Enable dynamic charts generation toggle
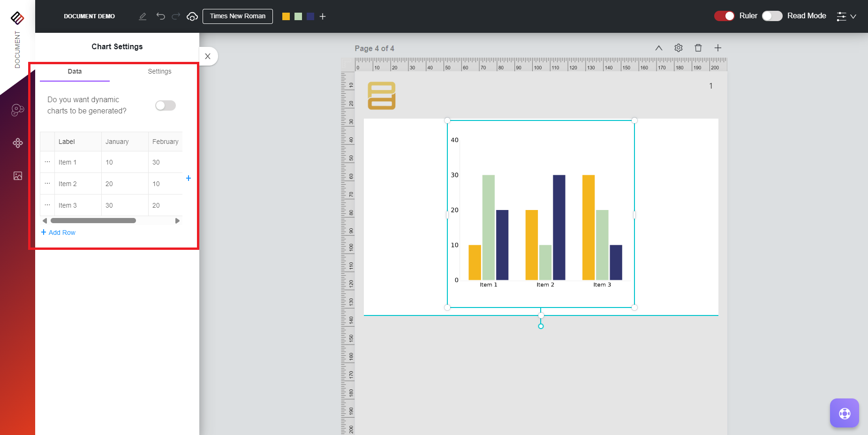 [x=166, y=105]
